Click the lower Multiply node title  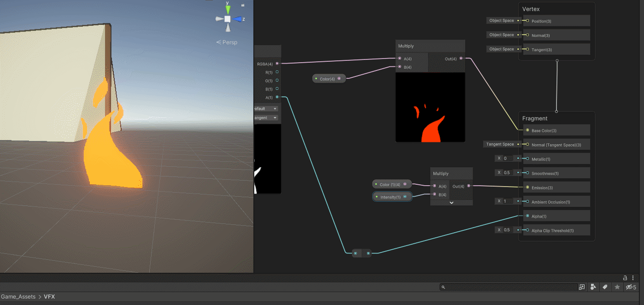(x=440, y=174)
